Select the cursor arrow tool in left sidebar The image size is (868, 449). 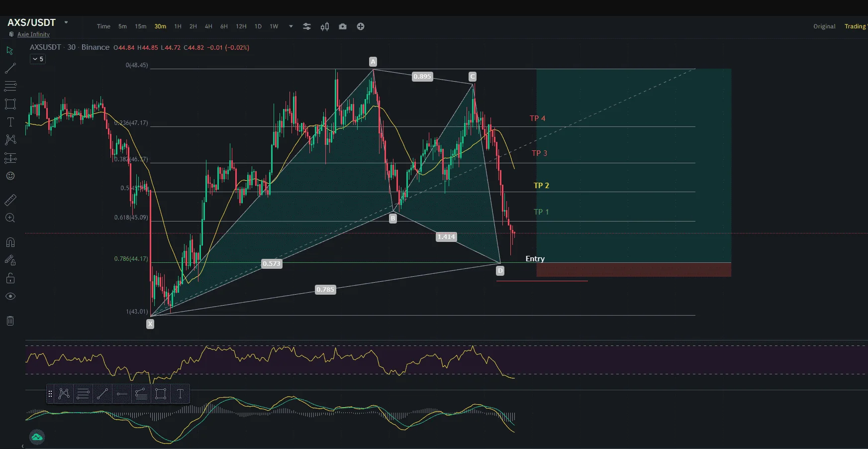(10, 50)
